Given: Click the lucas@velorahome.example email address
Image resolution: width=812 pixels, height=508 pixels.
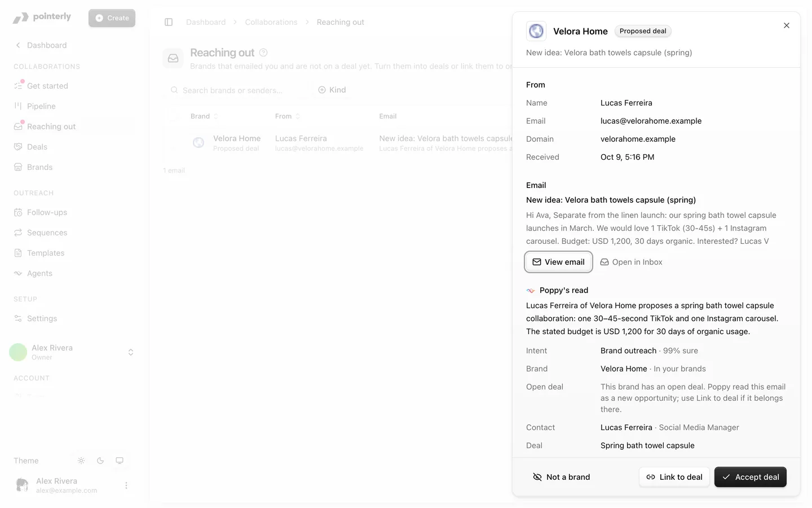Looking at the screenshot, I should [x=651, y=121].
